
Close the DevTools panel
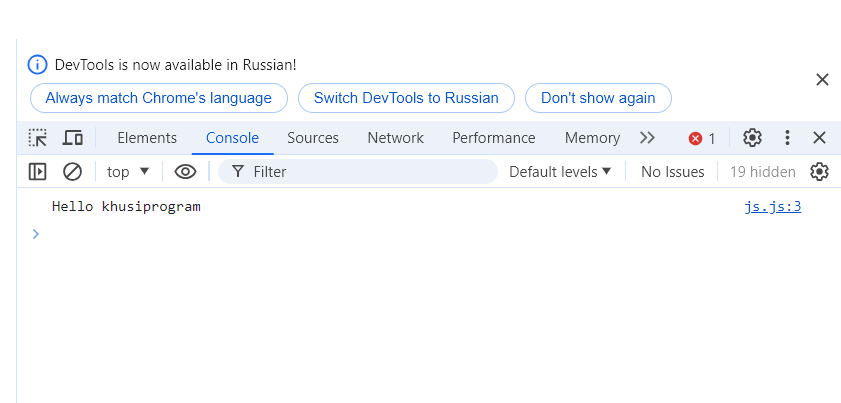(x=819, y=138)
